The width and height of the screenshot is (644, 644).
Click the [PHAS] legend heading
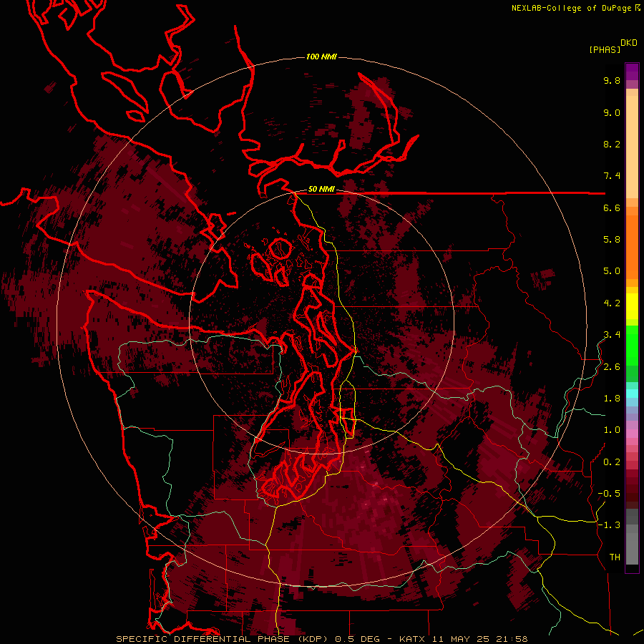click(x=605, y=49)
